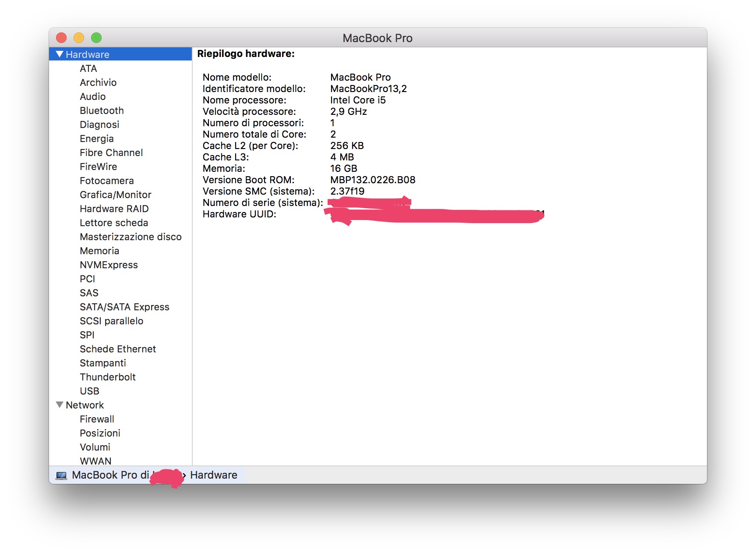Click the processor name Intel Core i5
756x554 pixels.
click(x=358, y=100)
